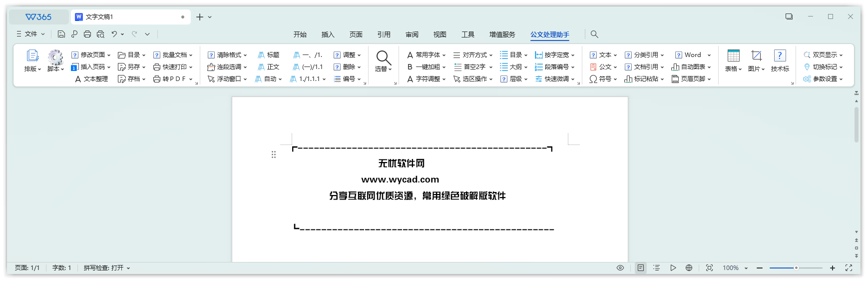
Task: Apply the 正文 style button
Action: (x=269, y=67)
